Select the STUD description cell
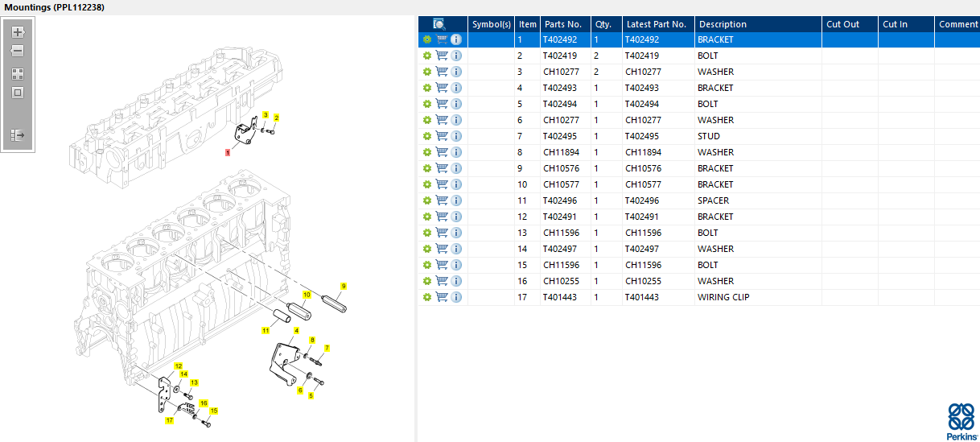 coord(758,136)
